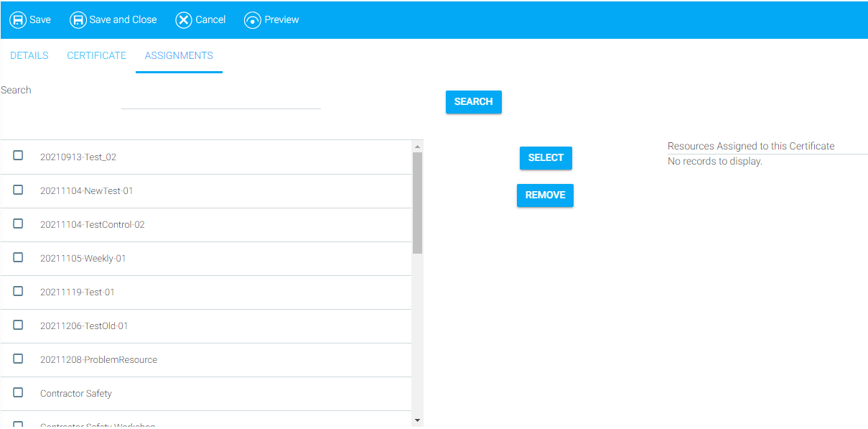
Task: Click the 20211104-TestControl-02 row text
Action: click(x=93, y=225)
